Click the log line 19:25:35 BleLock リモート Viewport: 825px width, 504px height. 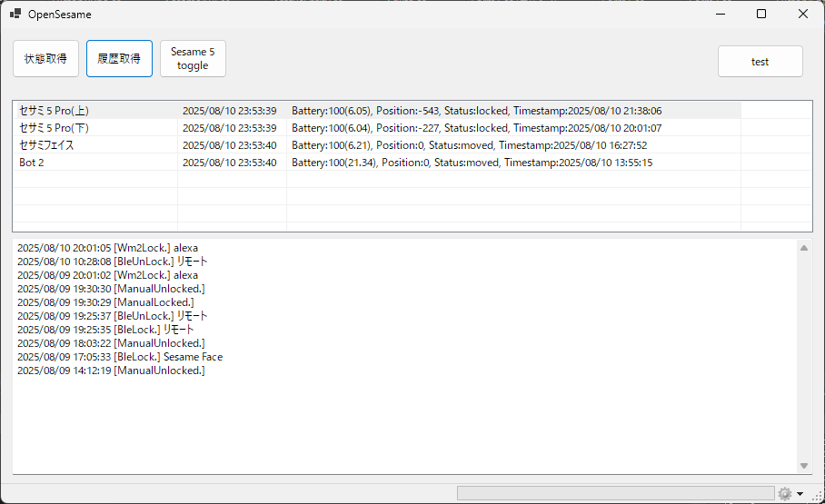(105, 330)
